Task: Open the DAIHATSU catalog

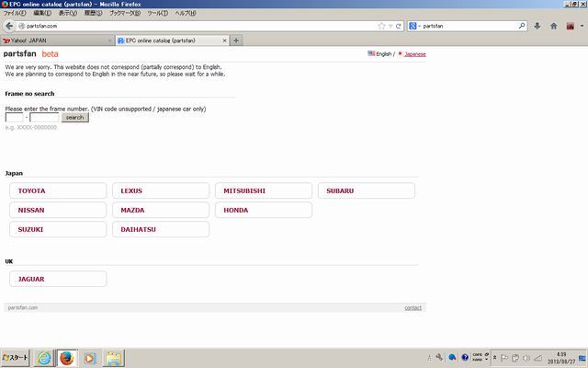Action: pyautogui.click(x=161, y=229)
